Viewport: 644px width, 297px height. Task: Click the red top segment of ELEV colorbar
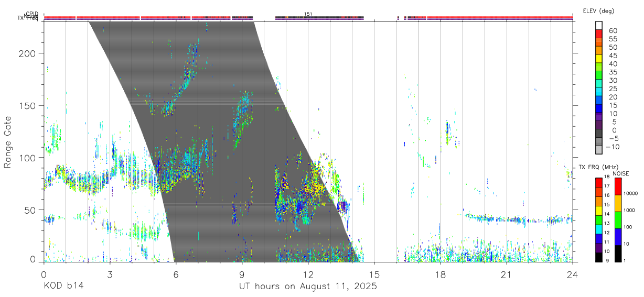click(x=599, y=34)
